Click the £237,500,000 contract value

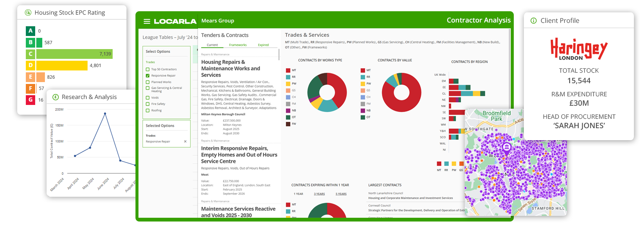click(x=232, y=121)
